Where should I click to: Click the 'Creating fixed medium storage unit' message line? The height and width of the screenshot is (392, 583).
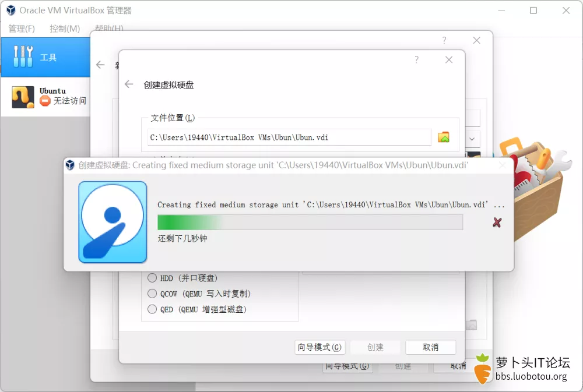pos(331,204)
